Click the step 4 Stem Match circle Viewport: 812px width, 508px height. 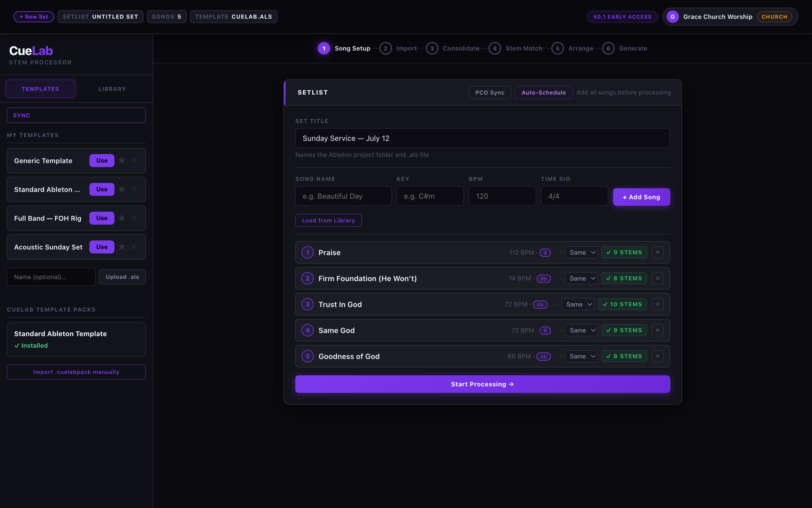point(495,48)
